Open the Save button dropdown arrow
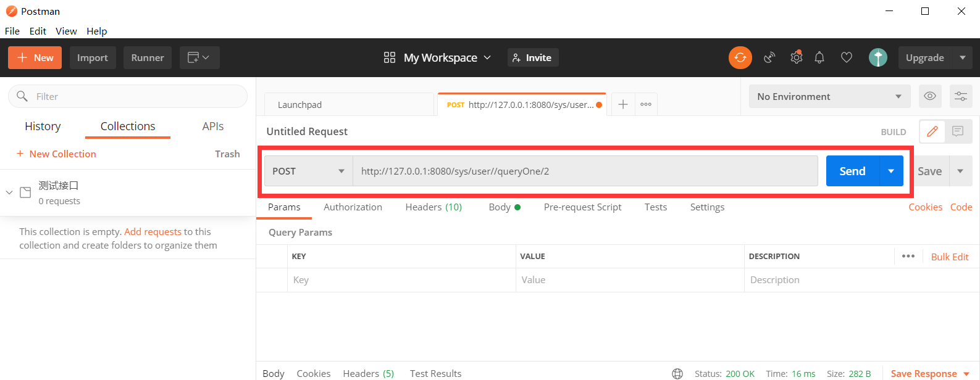 coord(960,171)
